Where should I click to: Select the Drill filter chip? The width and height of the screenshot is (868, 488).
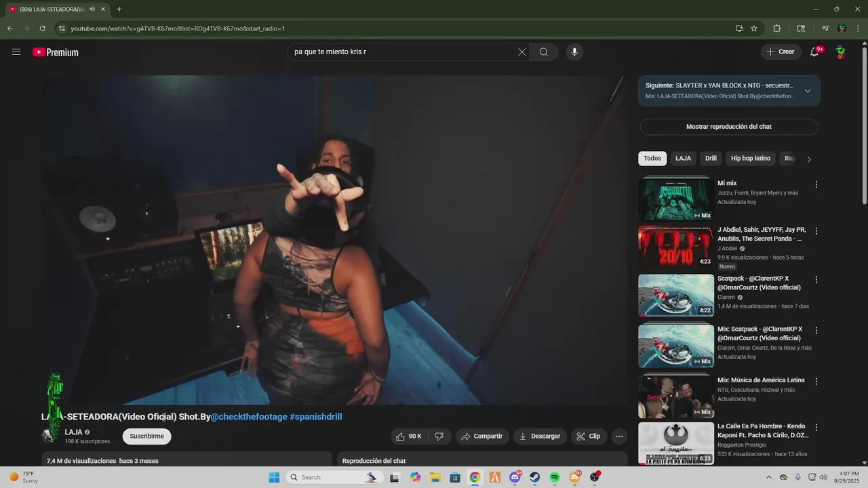711,159
